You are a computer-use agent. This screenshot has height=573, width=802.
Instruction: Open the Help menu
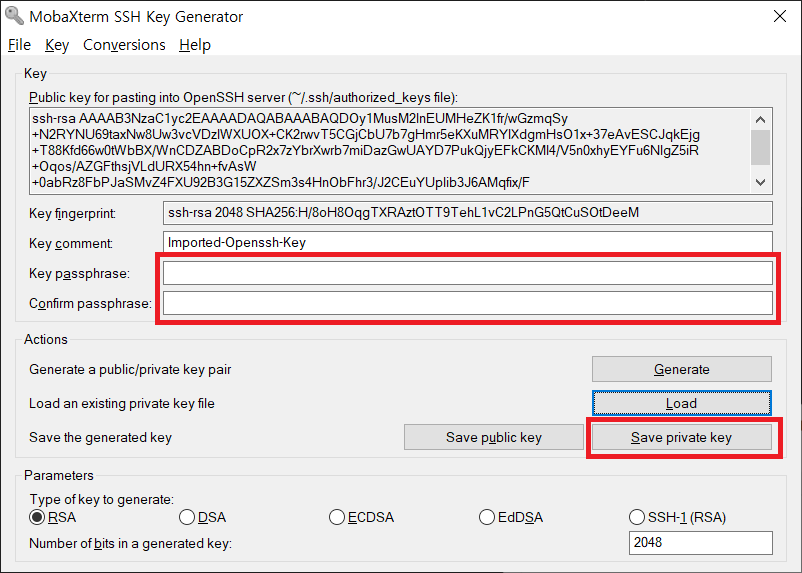(195, 45)
